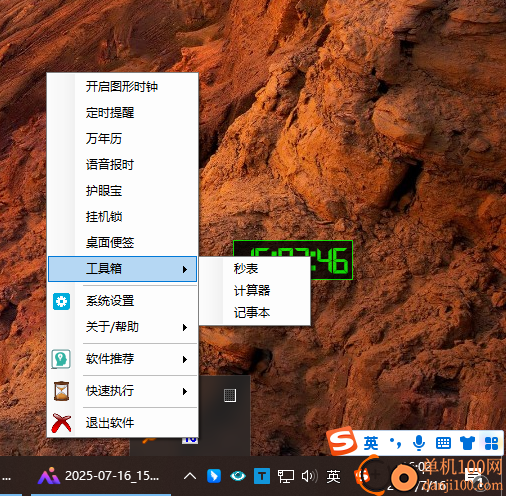This screenshot has width=506, height=496.
Task: Click the Sogou S logo on input bar
Action: pyautogui.click(x=342, y=441)
